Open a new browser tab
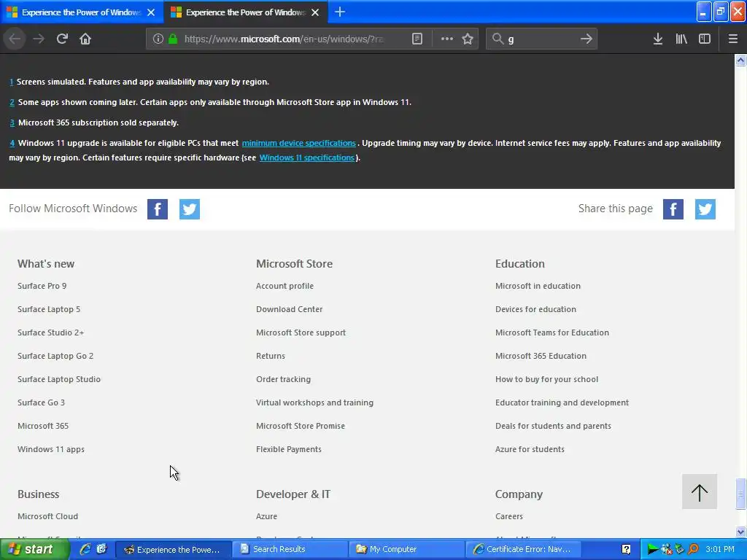 340,12
